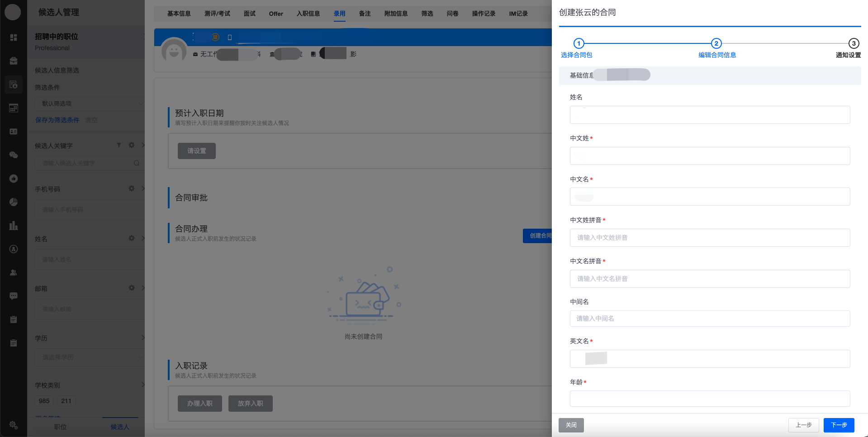
Task: Open the thumbs-up icon in sidebar
Action: [x=14, y=179]
